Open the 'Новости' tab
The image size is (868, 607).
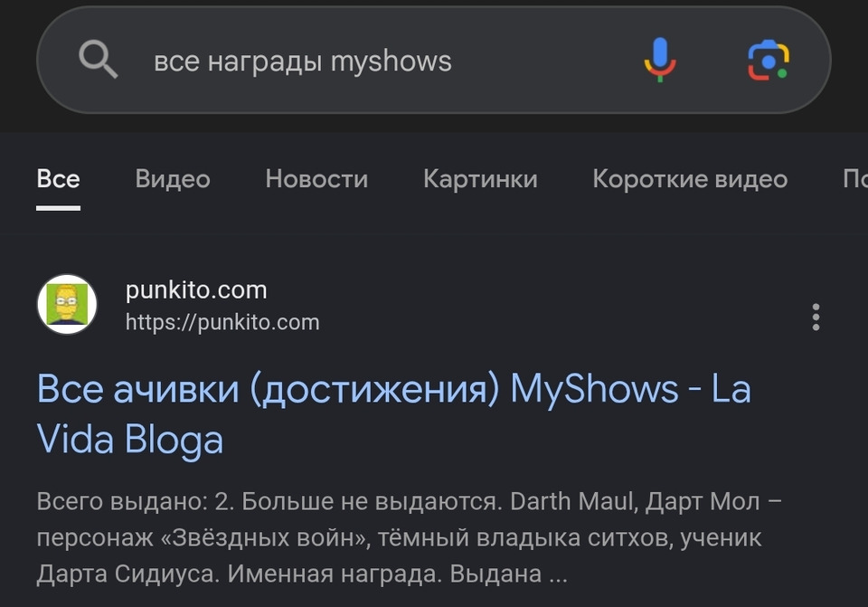click(316, 179)
